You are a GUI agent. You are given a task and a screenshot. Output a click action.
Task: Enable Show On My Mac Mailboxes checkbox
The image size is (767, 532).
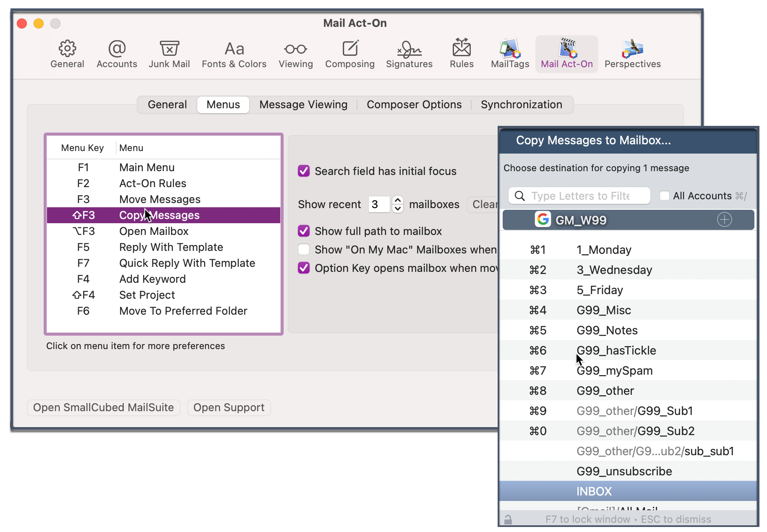tap(304, 250)
